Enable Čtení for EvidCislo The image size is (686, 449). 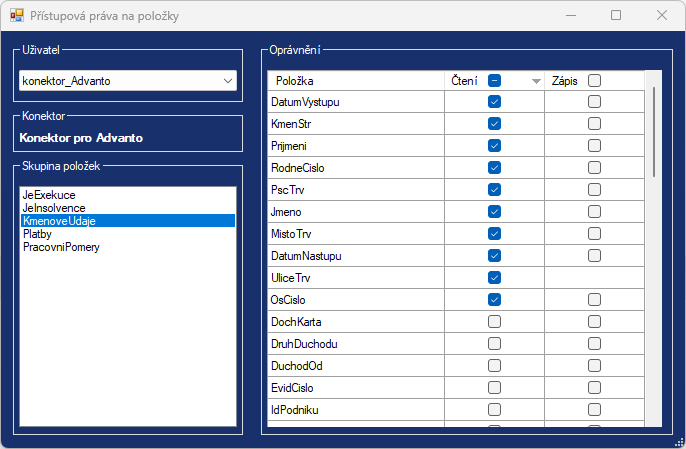(x=494, y=388)
